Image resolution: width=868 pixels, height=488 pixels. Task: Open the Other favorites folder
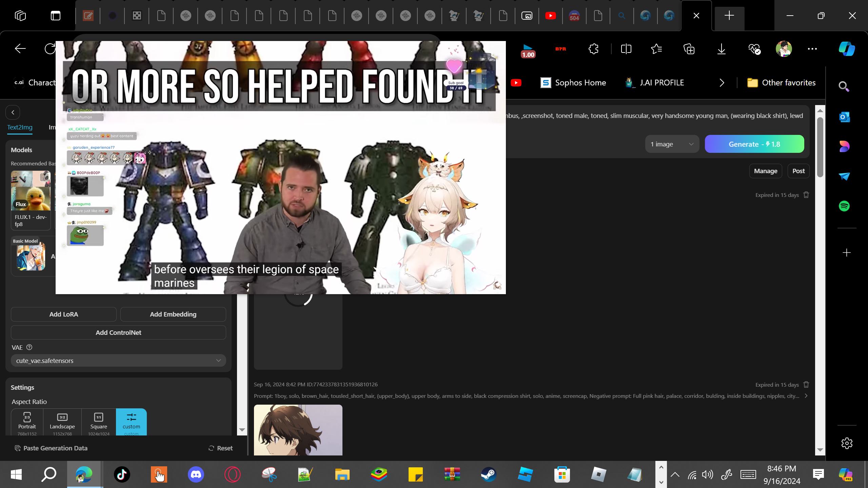[782, 83]
